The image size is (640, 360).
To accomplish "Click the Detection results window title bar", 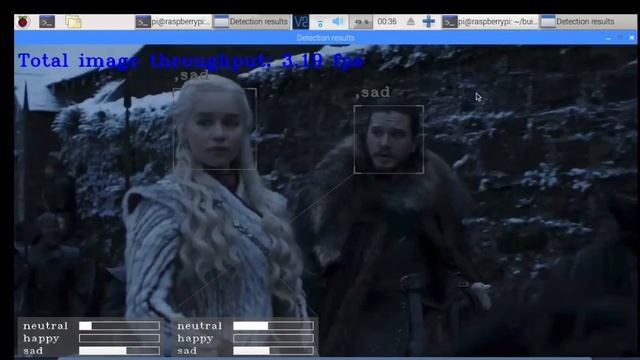I will 325,38.
